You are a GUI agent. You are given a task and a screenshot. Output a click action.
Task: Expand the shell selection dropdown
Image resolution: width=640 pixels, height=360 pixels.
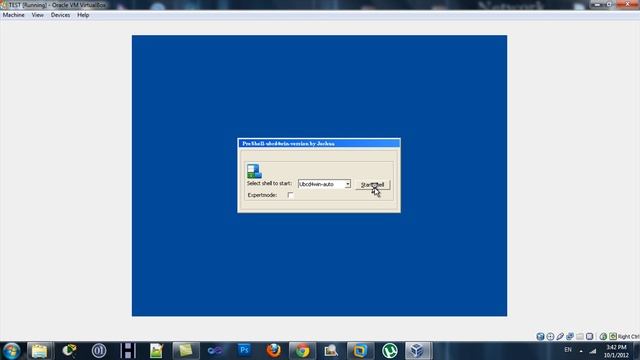[x=347, y=184]
